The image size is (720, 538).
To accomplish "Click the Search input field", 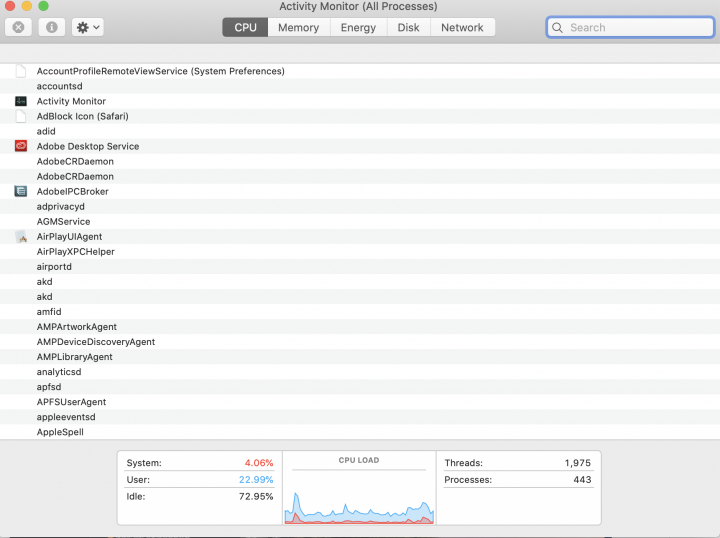I will 630,28.
